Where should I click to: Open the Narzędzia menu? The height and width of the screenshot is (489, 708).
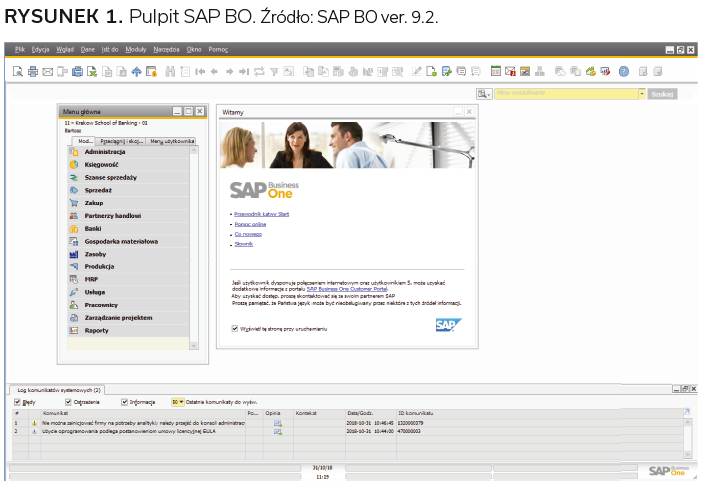coord(166,49)
